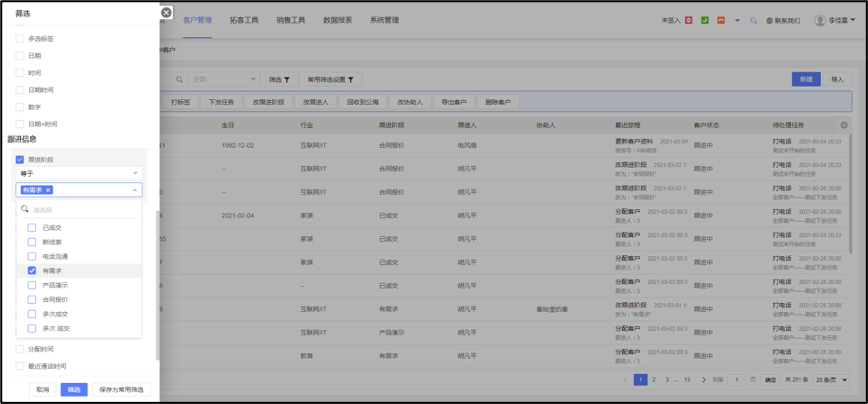
Task: Click the orange hang-up phone icon
Action: click(721, 20)
